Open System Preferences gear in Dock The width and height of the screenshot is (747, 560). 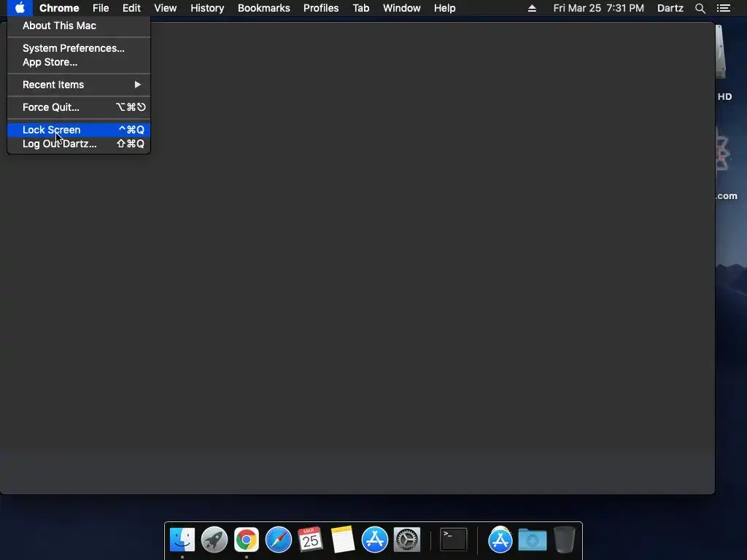tap(407, 540)
